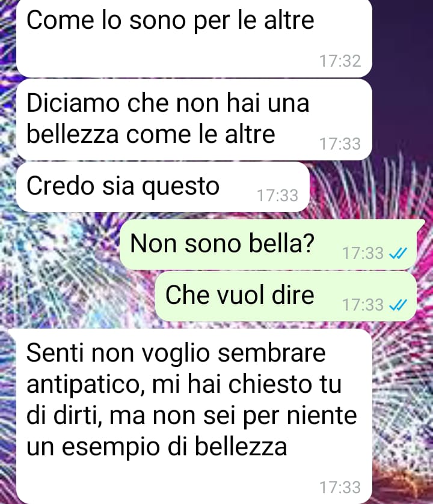Select the "Credo sia questo" message bubble
This screenshot has height=504, width=433.
point(163,187)
